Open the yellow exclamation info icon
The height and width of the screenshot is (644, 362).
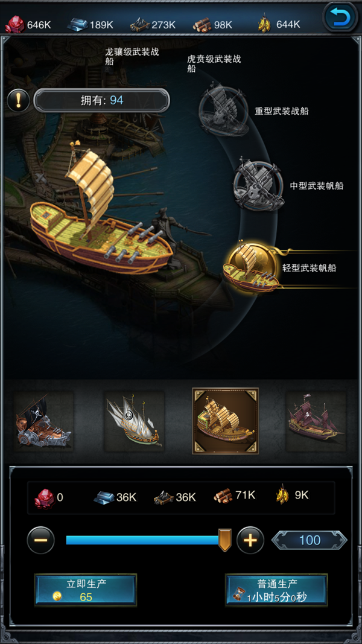19,100
